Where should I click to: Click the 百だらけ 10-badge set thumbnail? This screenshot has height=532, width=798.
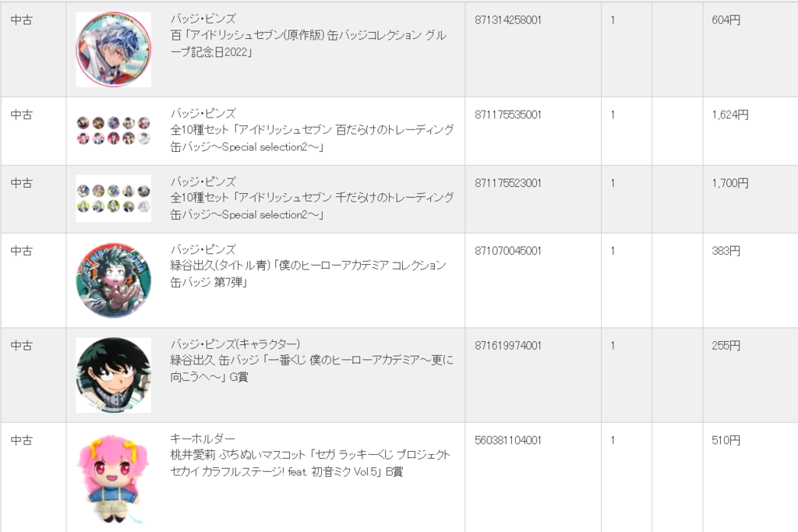pos(114,131)
